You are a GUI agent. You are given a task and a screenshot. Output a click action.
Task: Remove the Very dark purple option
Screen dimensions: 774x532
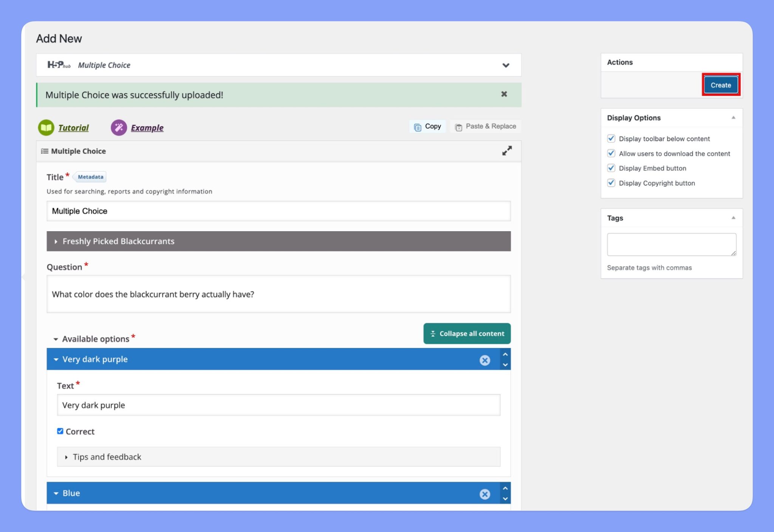[485, 360]
